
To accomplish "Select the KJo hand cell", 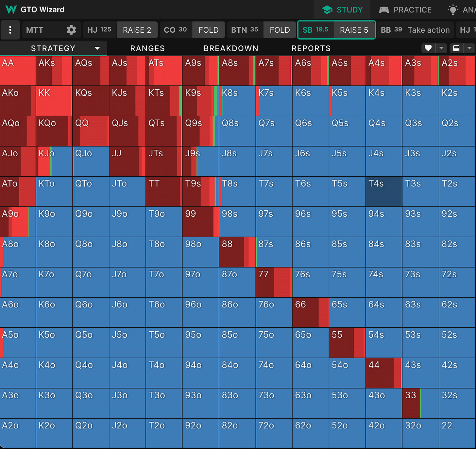I will click(x=54, y=161).
